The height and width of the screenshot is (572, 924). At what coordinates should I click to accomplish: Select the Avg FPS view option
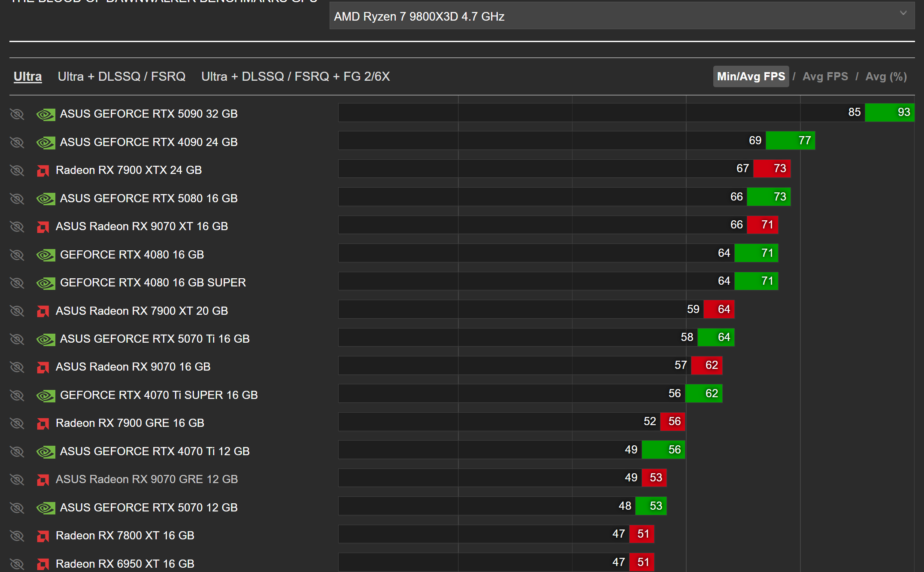825,76
